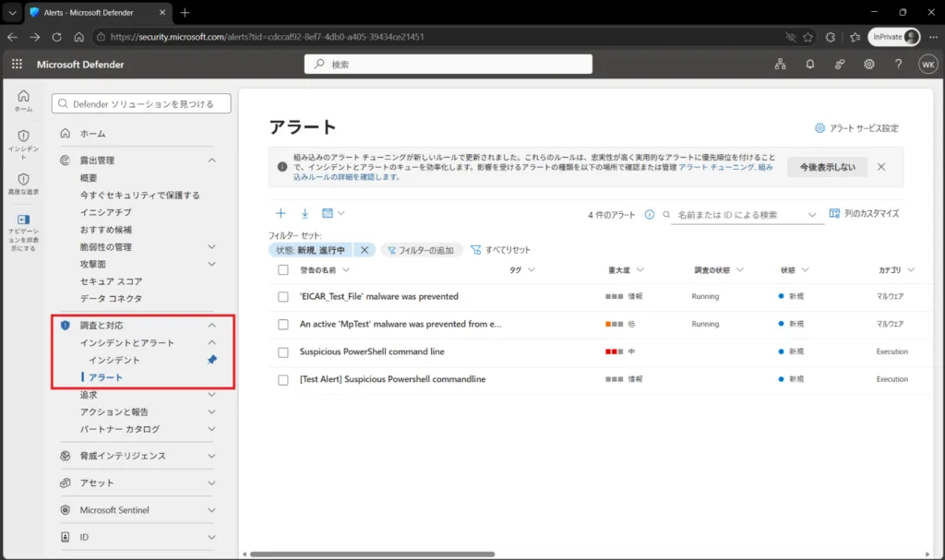Expand Microsoft Sentinel section
This screenshot has width=945, height=560.
tap(212, 510)
